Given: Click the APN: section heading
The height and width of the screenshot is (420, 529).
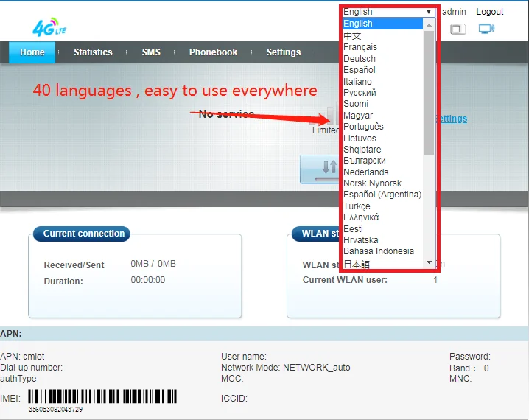Looking at the screenshot, I should 11,334.
